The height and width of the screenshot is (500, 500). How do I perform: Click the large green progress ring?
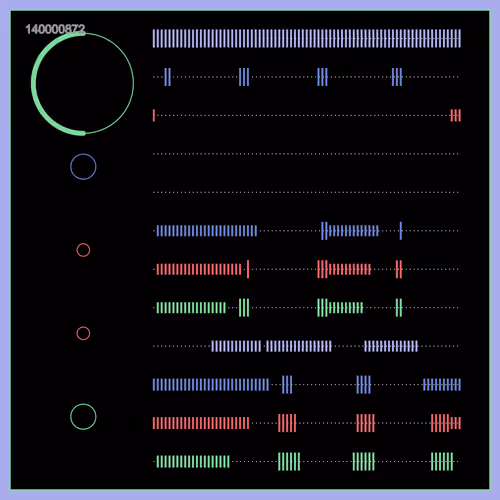(x=83, y=83)
